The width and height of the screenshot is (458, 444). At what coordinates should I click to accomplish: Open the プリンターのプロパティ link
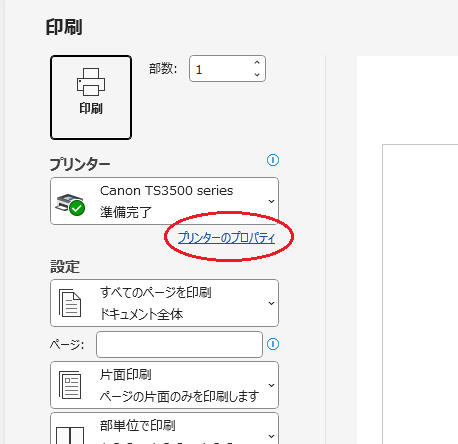click(226, 238)
